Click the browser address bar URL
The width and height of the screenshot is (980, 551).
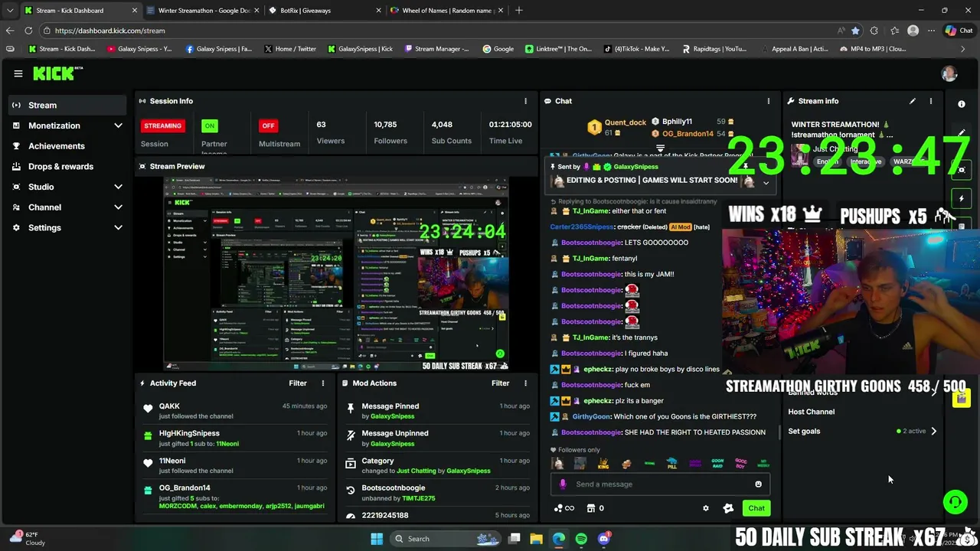click(x=109, y=31)
